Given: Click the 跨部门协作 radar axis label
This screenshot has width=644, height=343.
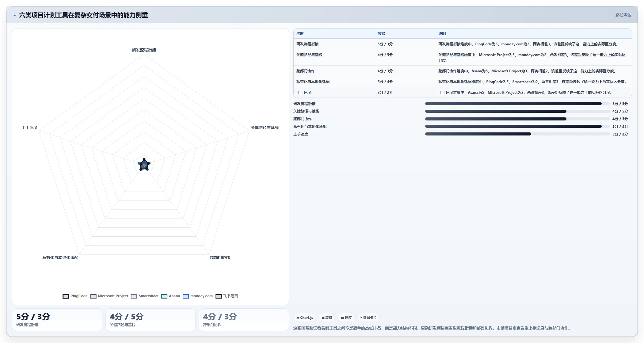Looking at the screenshot, I should 220,257.
